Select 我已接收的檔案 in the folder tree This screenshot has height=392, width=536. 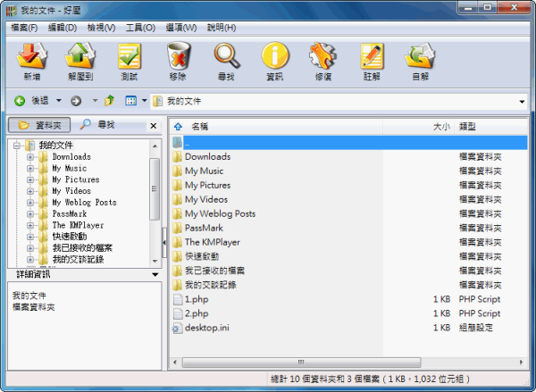click(82, 248)
